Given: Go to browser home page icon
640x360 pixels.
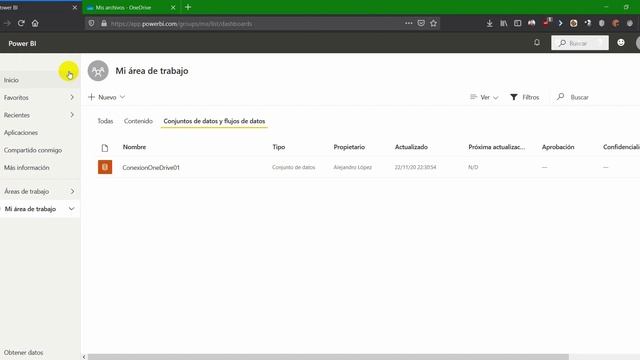Looking at the screenshot, I should (x=35, y=23).
